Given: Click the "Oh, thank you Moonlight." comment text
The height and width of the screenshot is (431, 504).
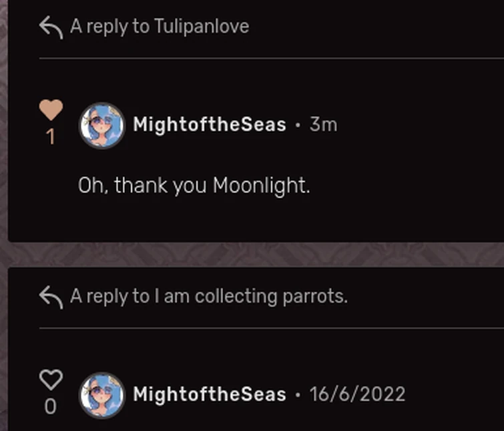Looking at the screenshot, I should (194, 185).
